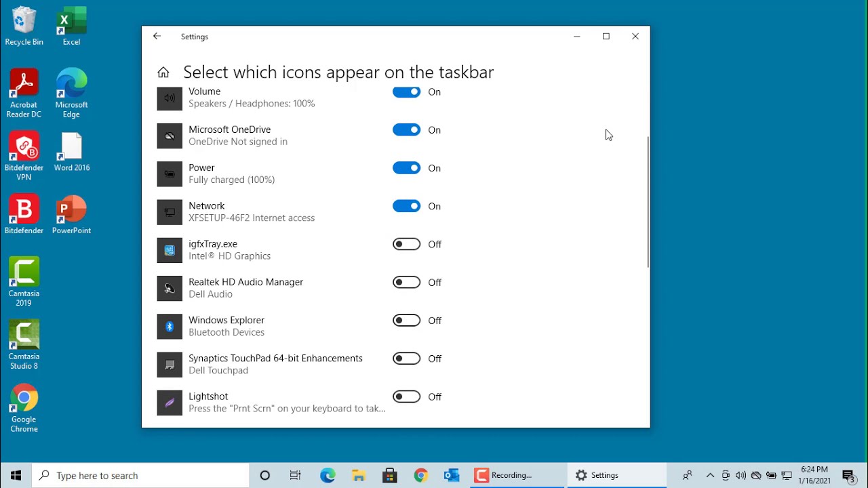
Task: Open the Recycle Bin desktop icon
Action: [24, 26]
